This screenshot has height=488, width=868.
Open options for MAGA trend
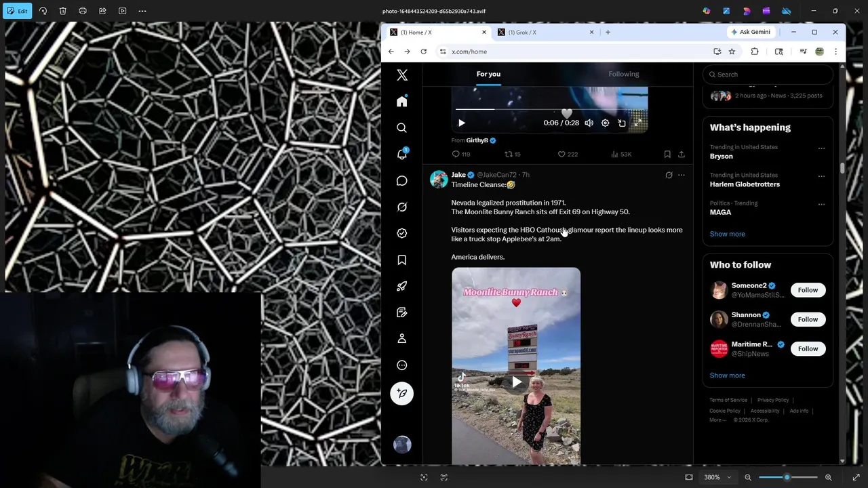pyautogui.click(x=821, y=204)
